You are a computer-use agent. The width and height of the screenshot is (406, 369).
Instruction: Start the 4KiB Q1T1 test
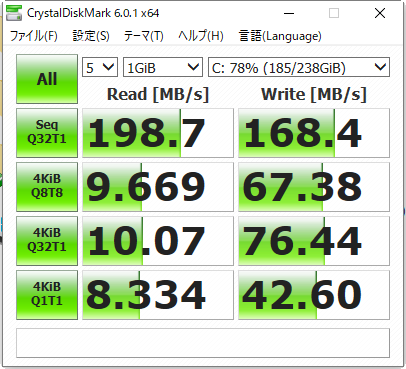coord(47,295)
